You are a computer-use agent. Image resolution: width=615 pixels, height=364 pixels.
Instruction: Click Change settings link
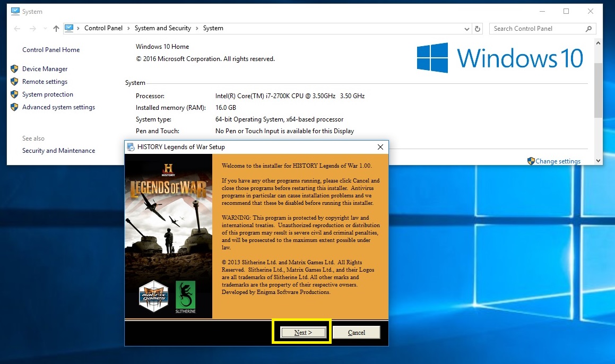(558, 161)
